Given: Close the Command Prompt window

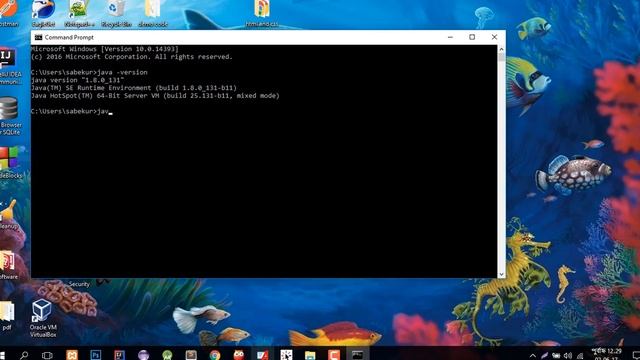Looking at the screenshot, I should pos(494,37).
